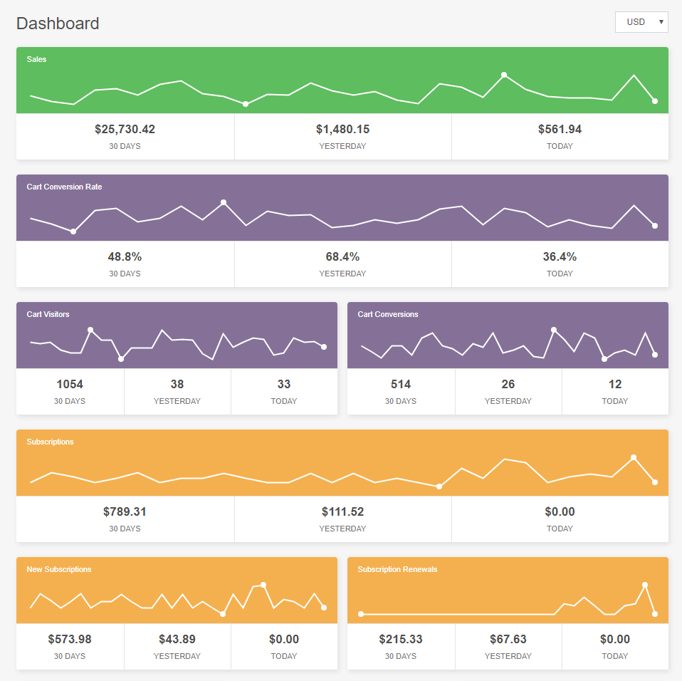Screen dimensions: 682x681
Task: Click Cart Conversion Rate yesterday 68.4%
Action: 343,257
